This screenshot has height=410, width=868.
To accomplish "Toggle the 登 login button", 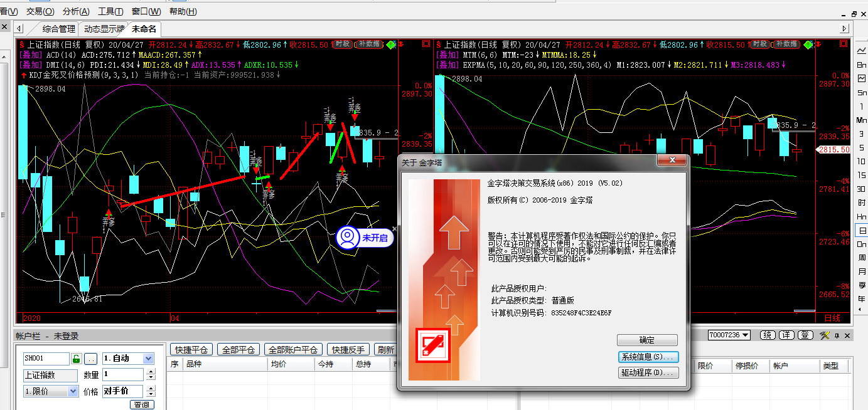I will click(806, 335).
